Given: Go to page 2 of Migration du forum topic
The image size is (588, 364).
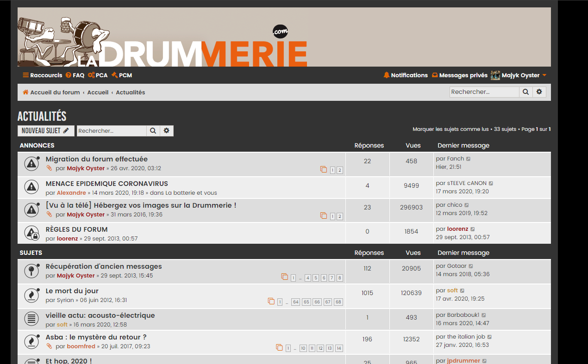Looking at the screenshot, I should [340, 170].
